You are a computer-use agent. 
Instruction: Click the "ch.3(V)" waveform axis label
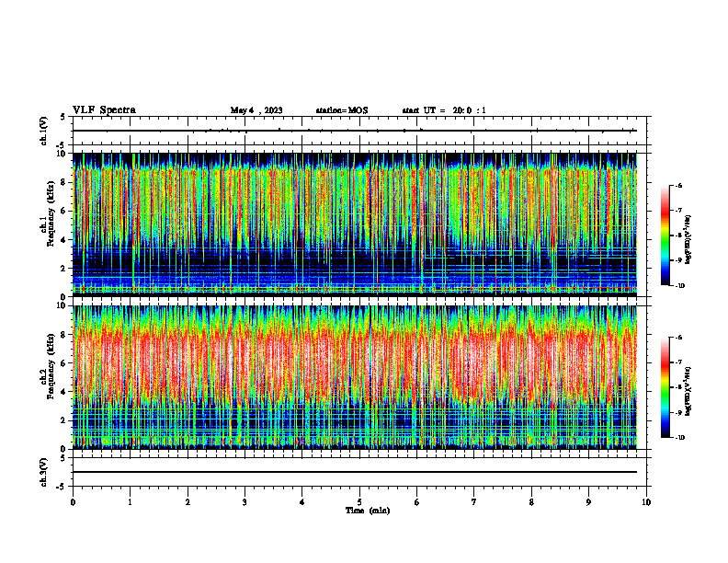pyautogui.click(x=43, y=472)
